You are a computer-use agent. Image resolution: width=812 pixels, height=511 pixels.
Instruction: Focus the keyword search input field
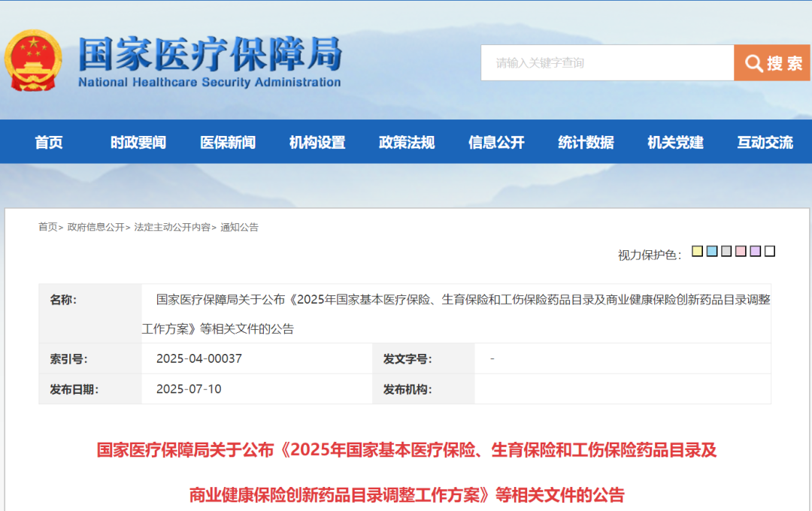607,62
